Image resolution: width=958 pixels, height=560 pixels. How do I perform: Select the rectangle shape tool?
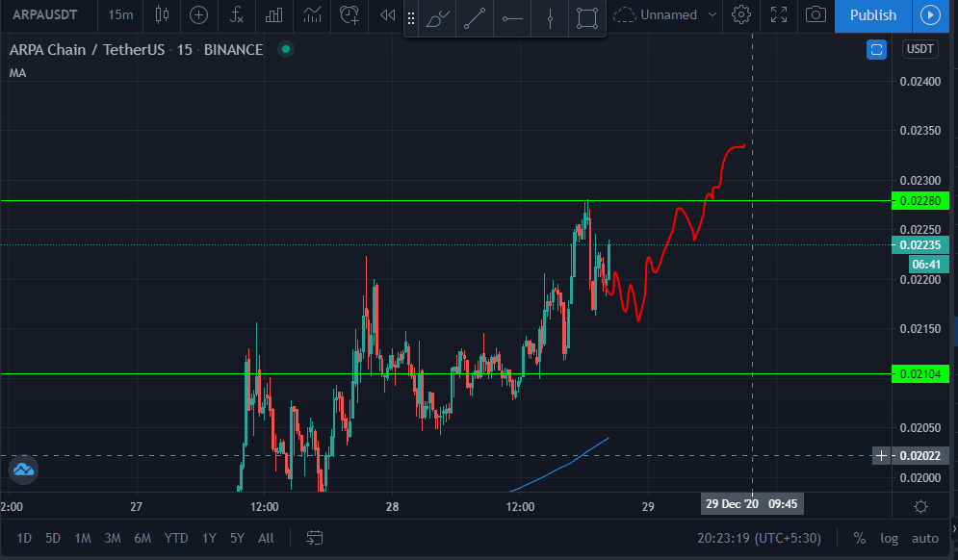pos(587,18)
